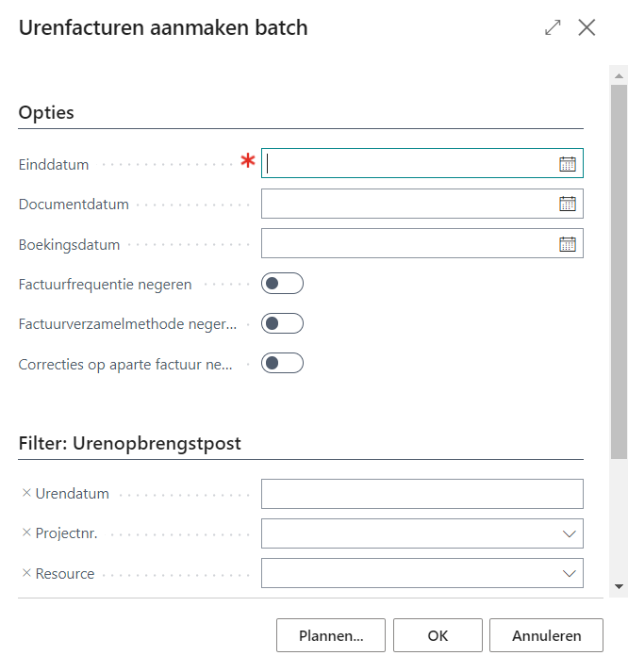Toggle Factuurfrequentie negeren switch

pos(282,284)
